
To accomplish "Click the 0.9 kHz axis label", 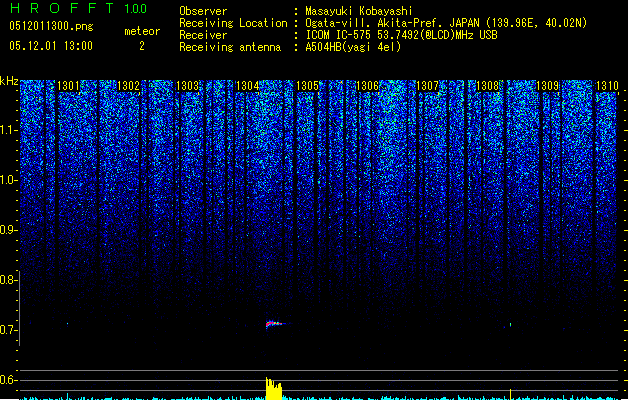I will [x=8, y=230].
